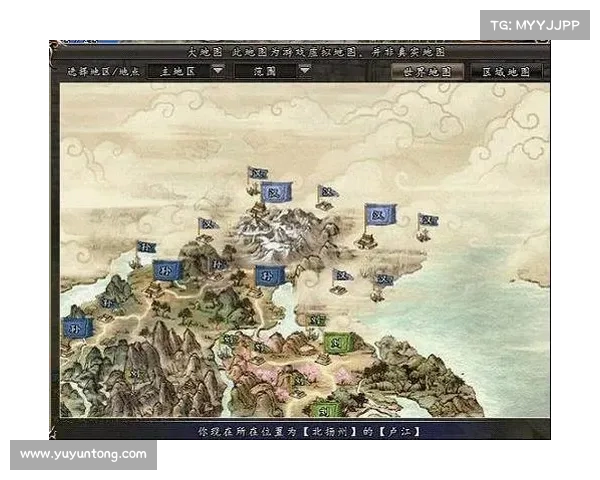Select the green 刘 flag at map bottom edge
Screen dimensions: 600x480
tap(325, 410)
